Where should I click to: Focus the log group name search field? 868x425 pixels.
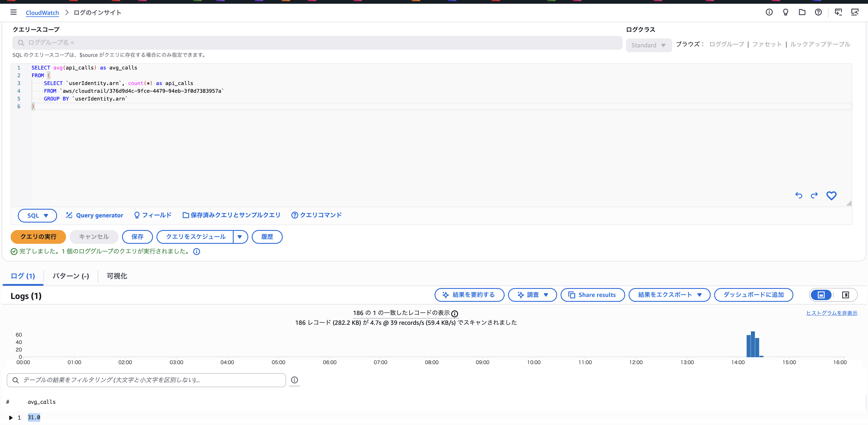317,43
